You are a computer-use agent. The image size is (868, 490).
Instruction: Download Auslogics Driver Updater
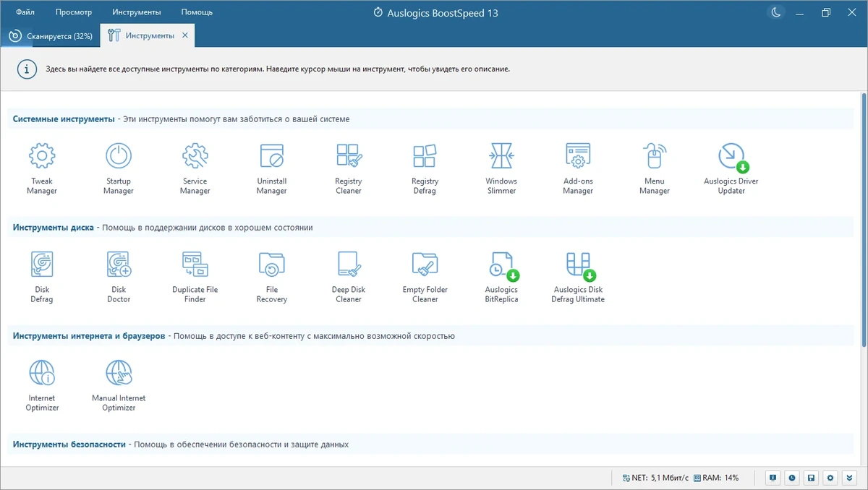click(x=731, y=168)
